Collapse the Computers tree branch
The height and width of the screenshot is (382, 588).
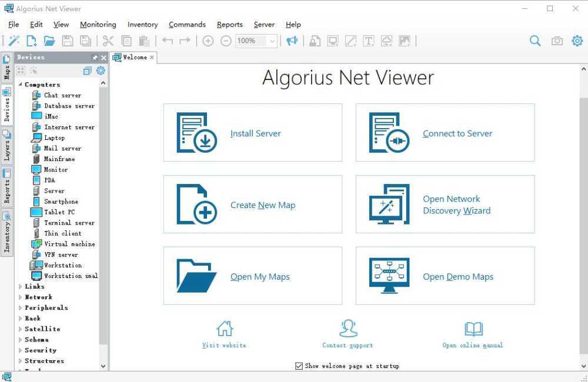click(x=19, y=84)
